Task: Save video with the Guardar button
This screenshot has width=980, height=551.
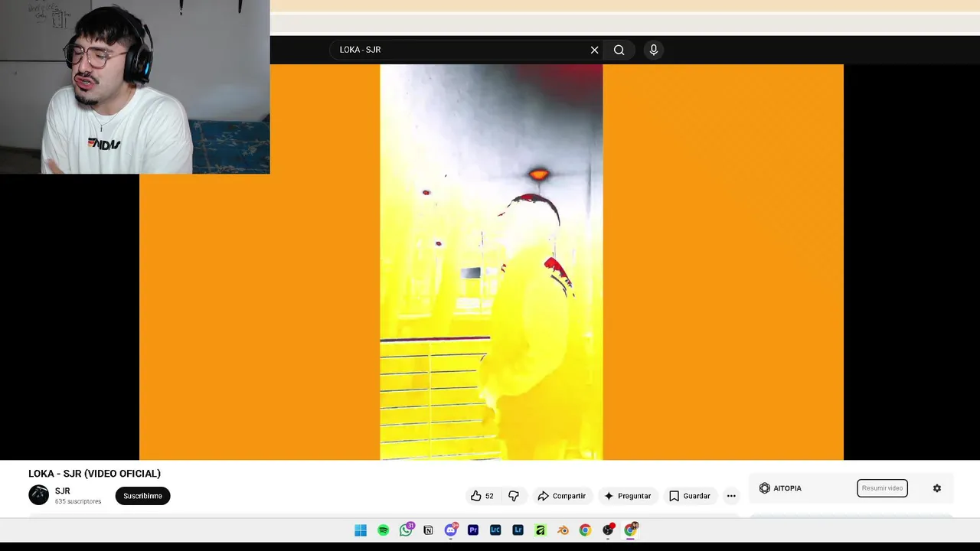Action: tap(690, 496)
